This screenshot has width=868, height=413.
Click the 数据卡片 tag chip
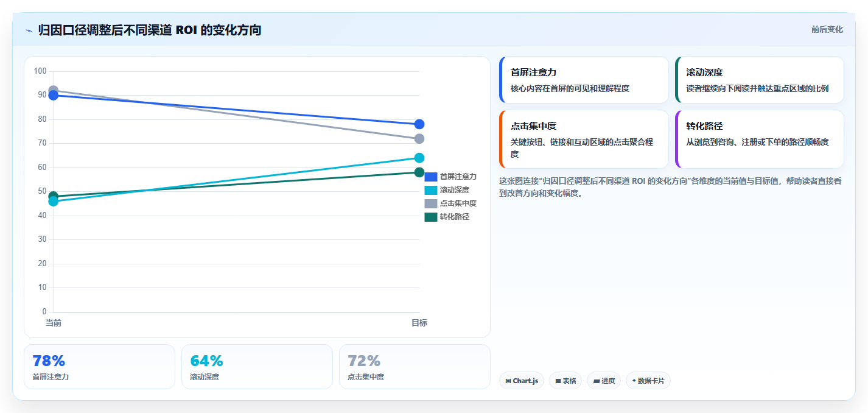(648, 381)
